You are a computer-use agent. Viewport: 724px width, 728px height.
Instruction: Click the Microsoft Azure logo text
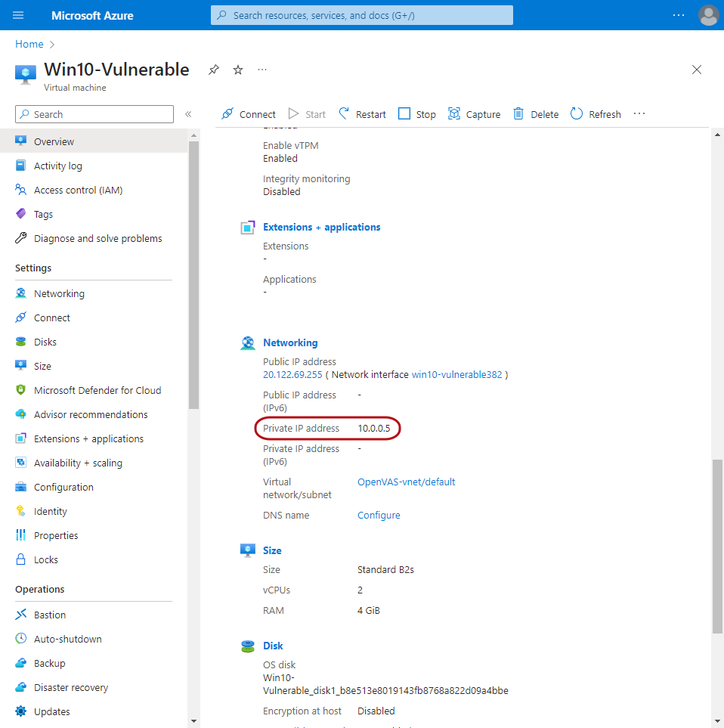92,15
